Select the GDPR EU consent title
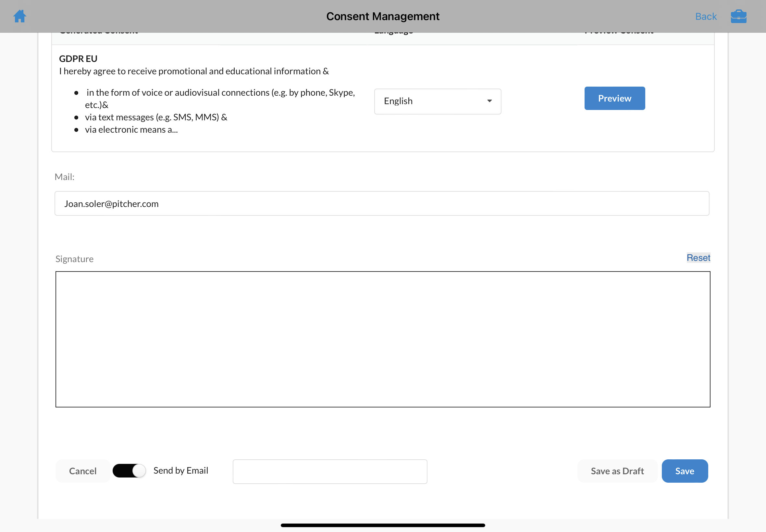 point(78,59)
